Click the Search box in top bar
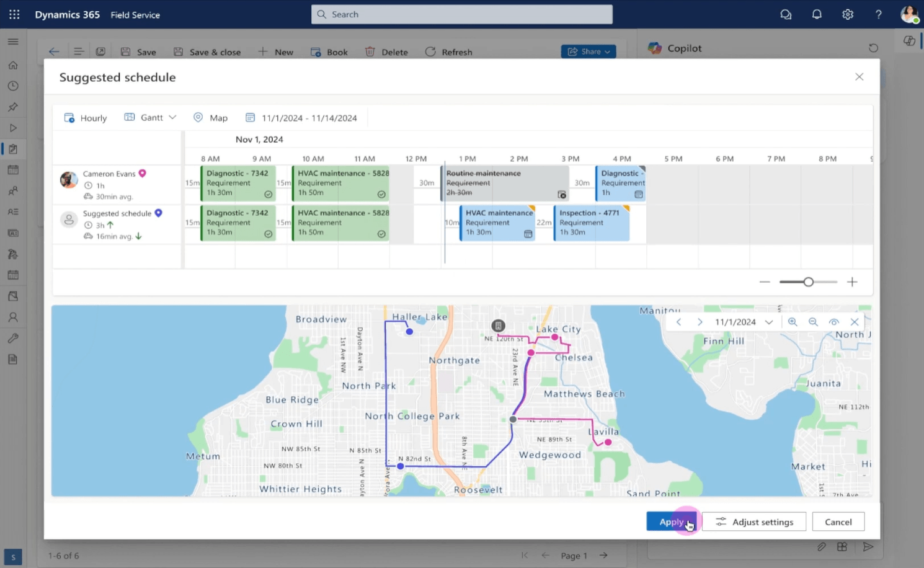Screen dimensions: 924x568 coord(462,14)
